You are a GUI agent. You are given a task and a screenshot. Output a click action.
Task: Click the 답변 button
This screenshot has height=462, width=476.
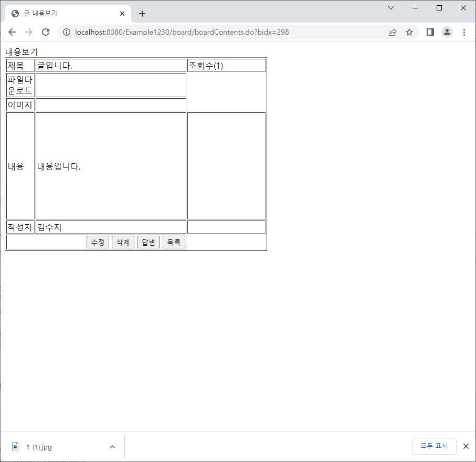(149, 243)
